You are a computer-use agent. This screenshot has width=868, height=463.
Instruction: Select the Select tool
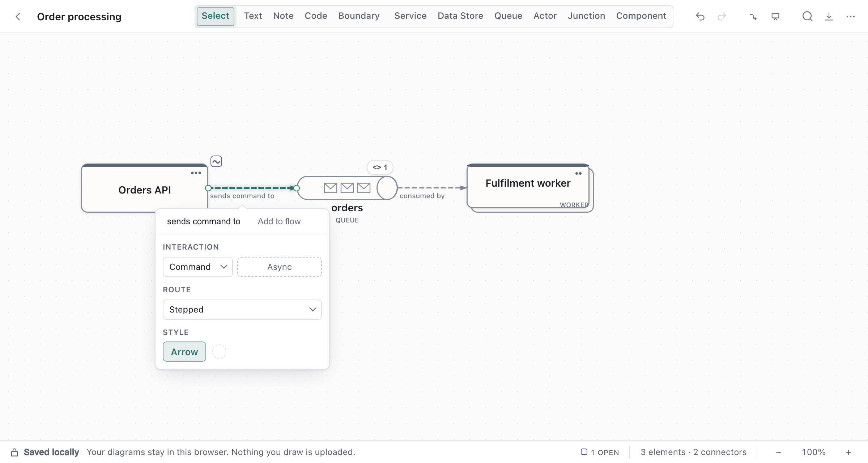216,16
